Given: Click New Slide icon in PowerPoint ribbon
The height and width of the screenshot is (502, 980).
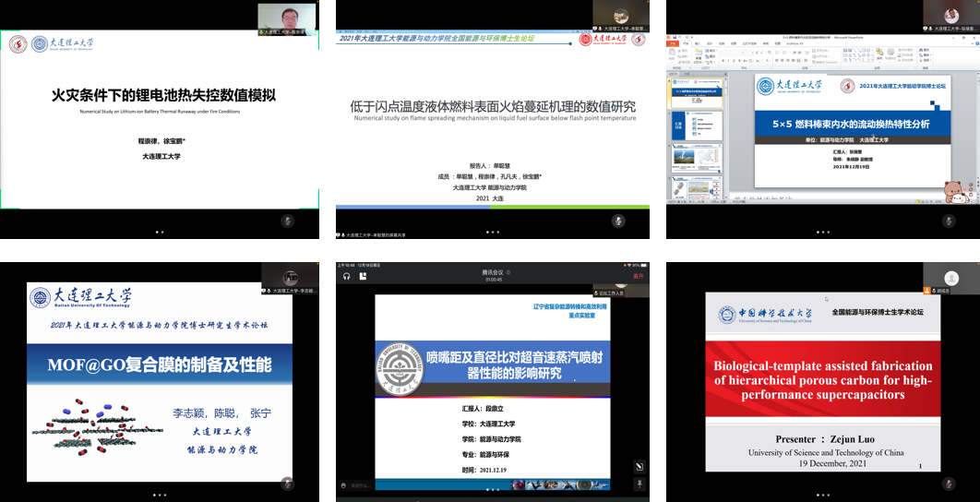Looking at the screenshot, I should click(x=699, y=54).
